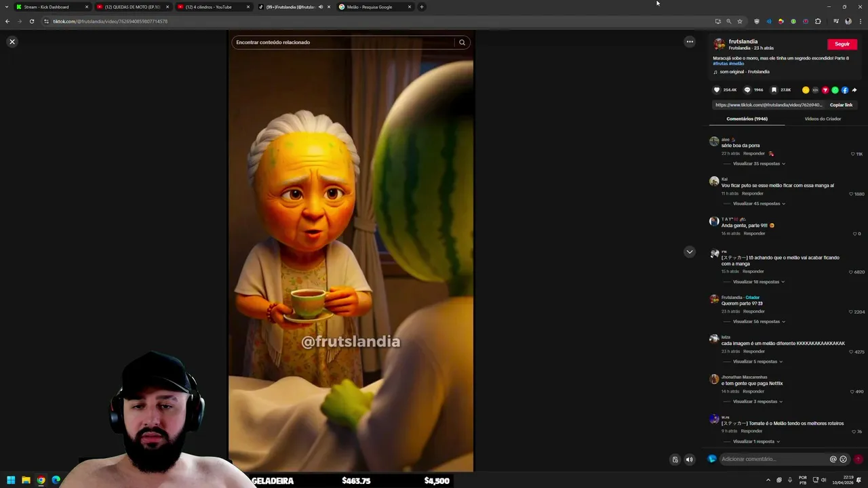
Task: Open File Explorer from taskbar
Action: point(26,480)
